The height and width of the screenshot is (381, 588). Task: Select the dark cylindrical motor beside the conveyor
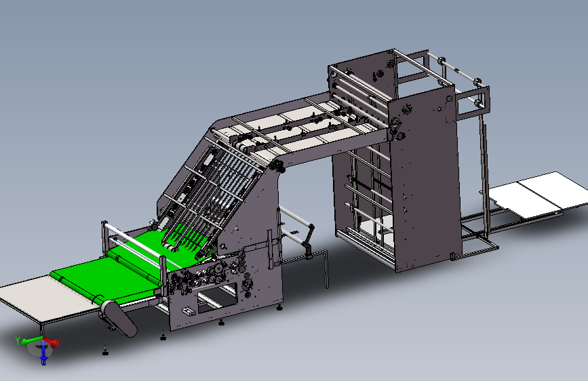coord(120,318)
